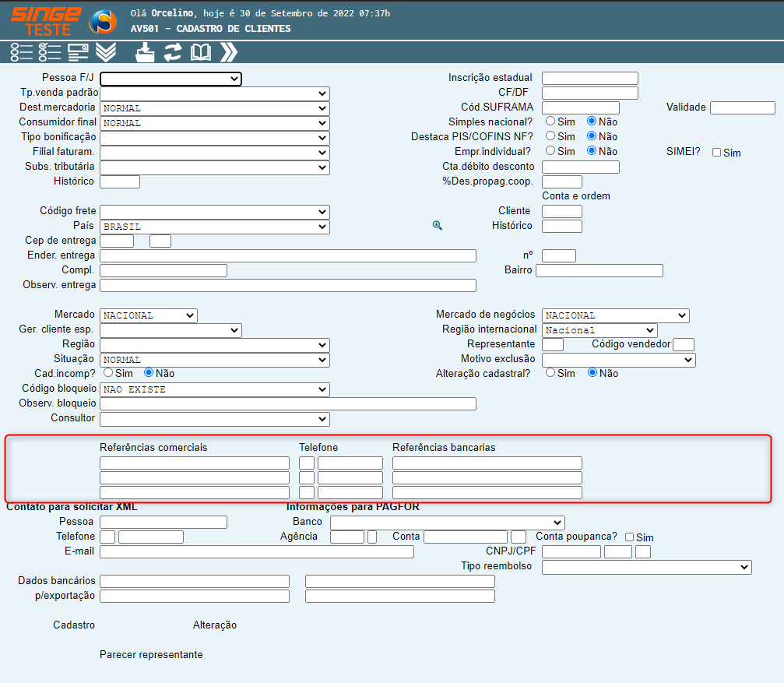Click the triple down chevron toolbar icon

point(106,52)
